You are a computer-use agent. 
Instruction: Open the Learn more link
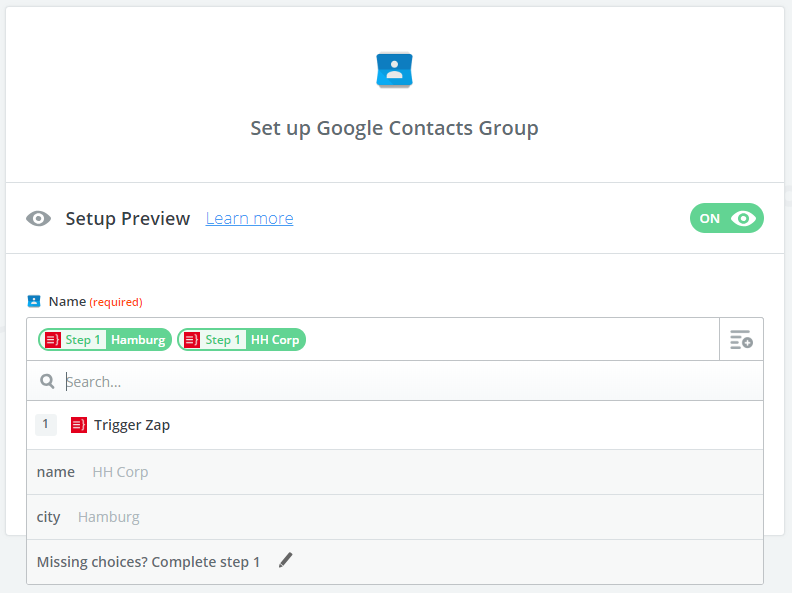click(249, 219)
